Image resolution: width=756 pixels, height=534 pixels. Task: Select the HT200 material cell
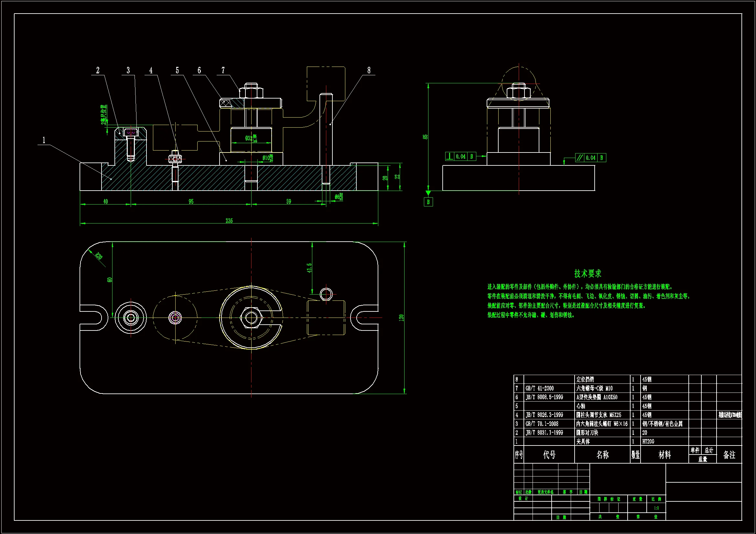[648, 442]
